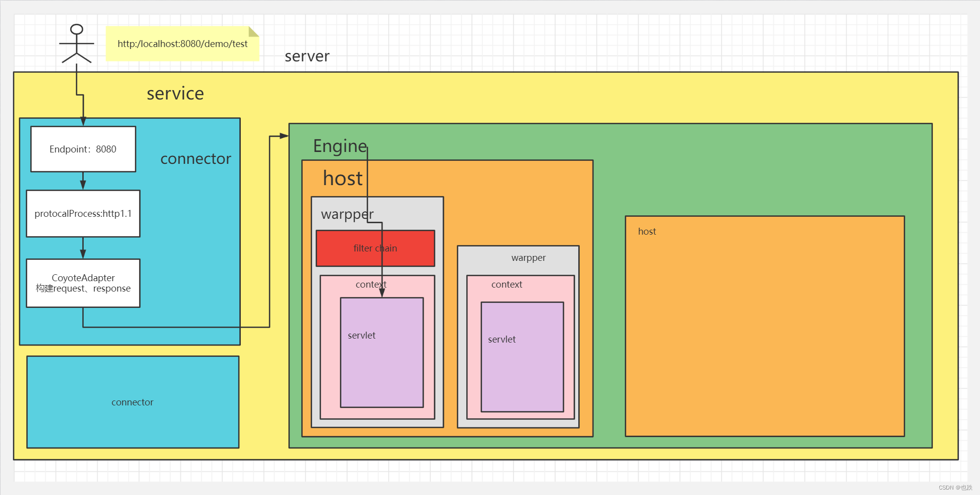Select the 'context' label in the left wrapper
Image resolution: width=980 pixels, height=495 pixels.
tap(371, 285)
